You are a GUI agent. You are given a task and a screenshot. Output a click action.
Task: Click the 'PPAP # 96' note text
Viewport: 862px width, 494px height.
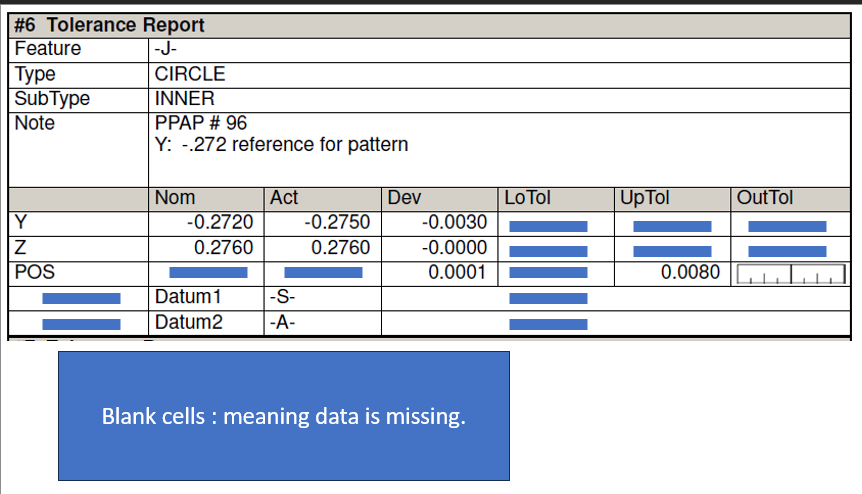[201, 123]
